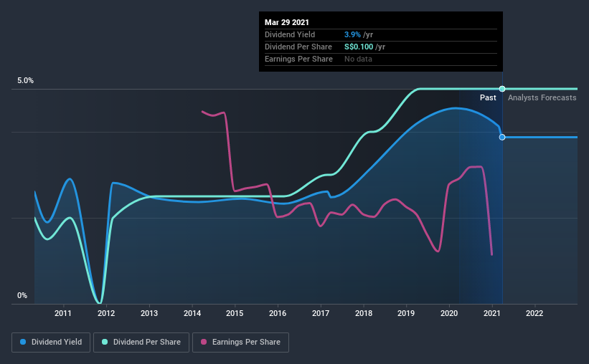Click the 2014 x-axis year label

pos(192,313)
